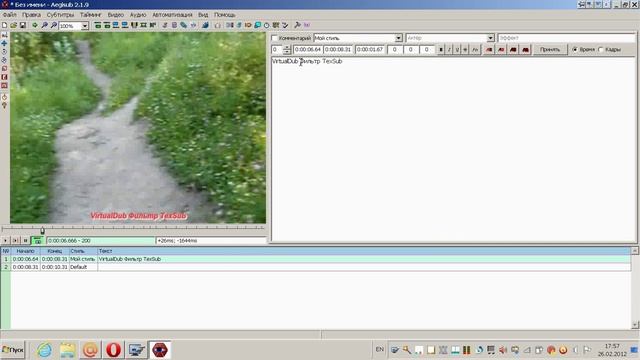Click the Zoom video out icon
This screenshot has height=360, width=640.
click(x=53, y=25)
